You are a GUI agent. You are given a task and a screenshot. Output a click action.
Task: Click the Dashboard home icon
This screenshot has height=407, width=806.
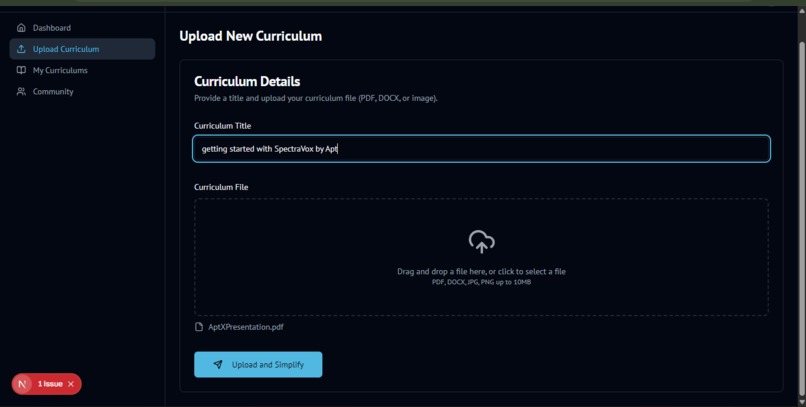[21, 28]
